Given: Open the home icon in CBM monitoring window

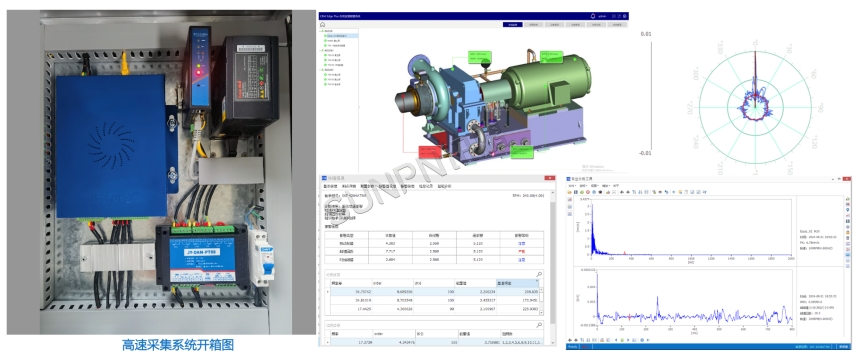Looking at the screenshot, I should click(x=322, y=25).
